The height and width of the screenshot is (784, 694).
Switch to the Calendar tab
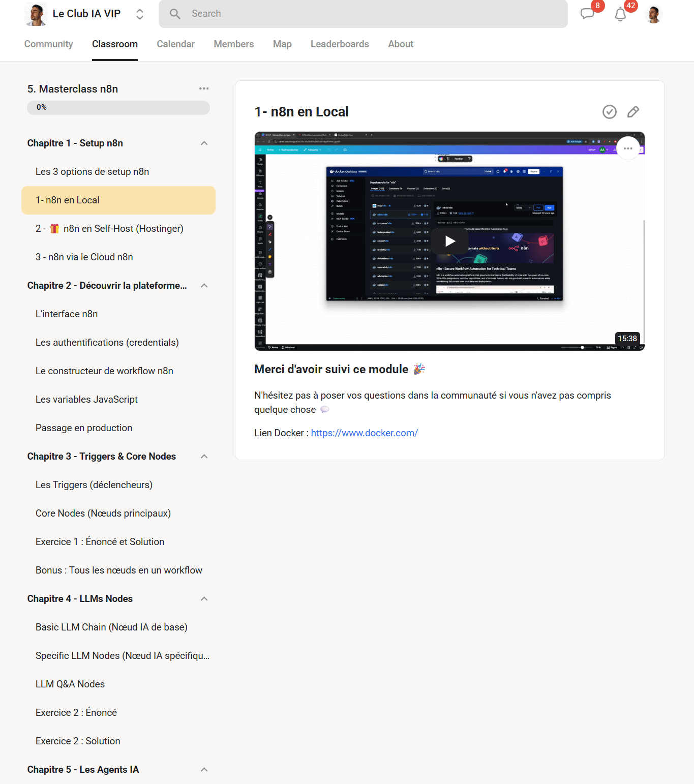point(175,44)
